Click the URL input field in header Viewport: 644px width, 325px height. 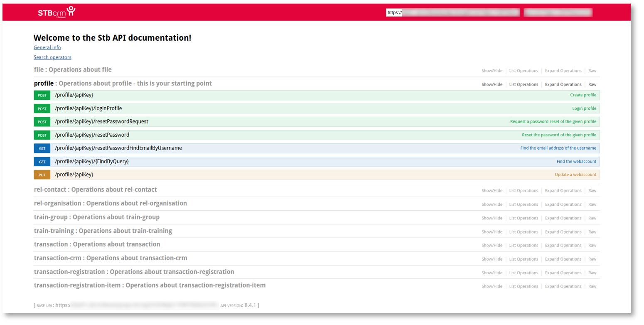pos(453,12)
